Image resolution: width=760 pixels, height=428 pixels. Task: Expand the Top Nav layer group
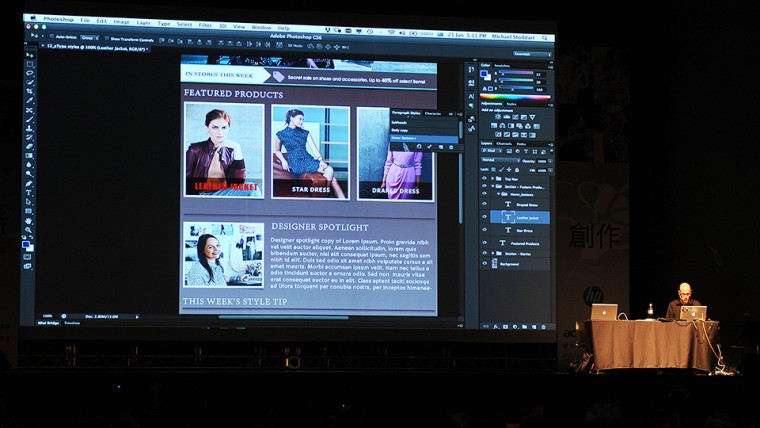coord(492,178)
